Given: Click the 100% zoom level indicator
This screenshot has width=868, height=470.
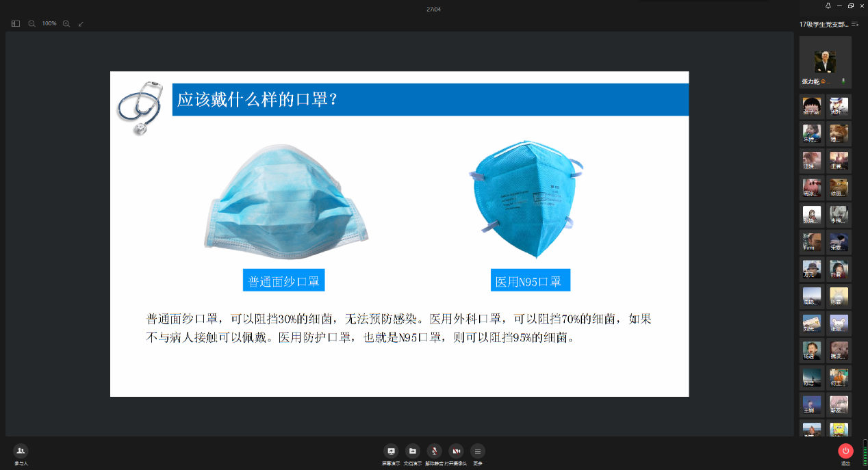Looking at the screenshot, I should [x=49, y=23].
